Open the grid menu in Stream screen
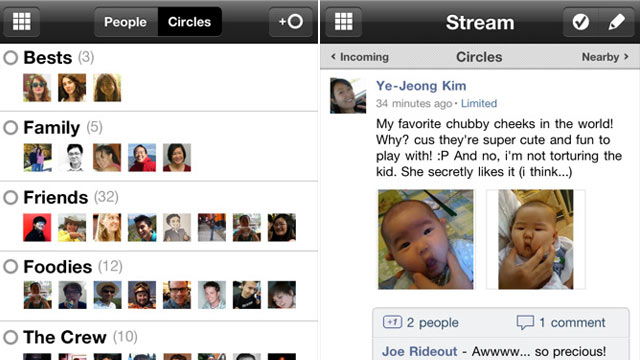 coord(343,22)
